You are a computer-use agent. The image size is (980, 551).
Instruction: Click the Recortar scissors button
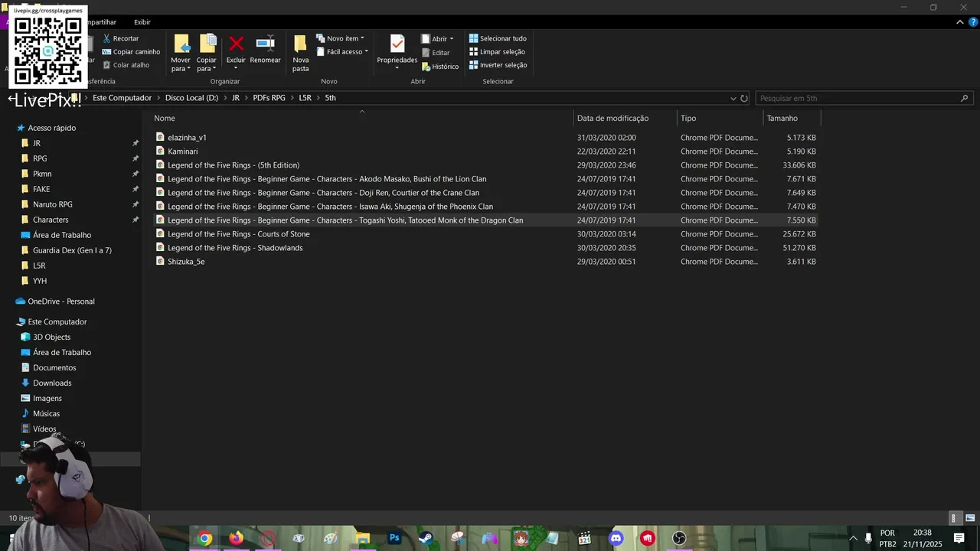click(x=121, y=38)
